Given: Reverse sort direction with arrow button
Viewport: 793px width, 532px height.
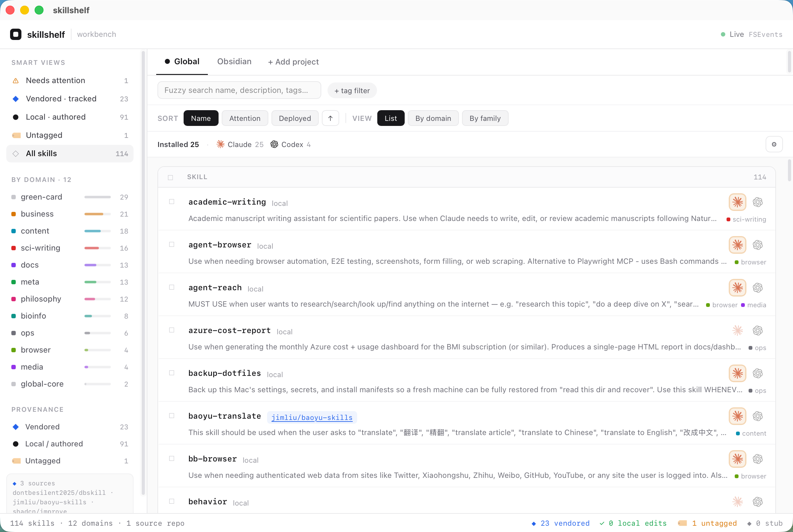Looking at the screenshot, I should [330, 118].
